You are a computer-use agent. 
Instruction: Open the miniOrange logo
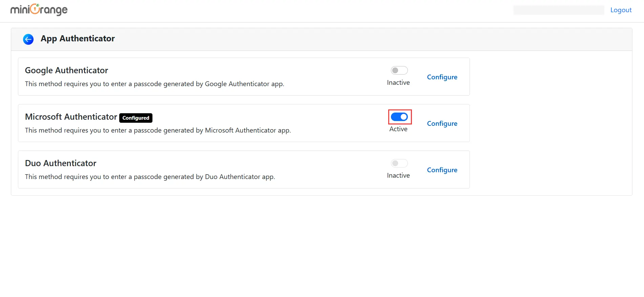[x=39, y=9]
